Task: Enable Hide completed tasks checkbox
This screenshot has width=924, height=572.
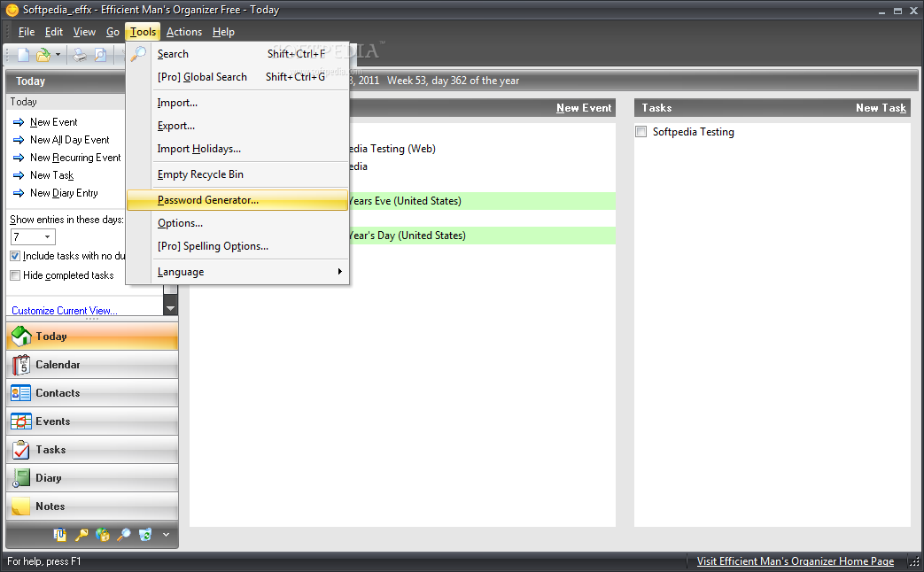Action: 15,275
